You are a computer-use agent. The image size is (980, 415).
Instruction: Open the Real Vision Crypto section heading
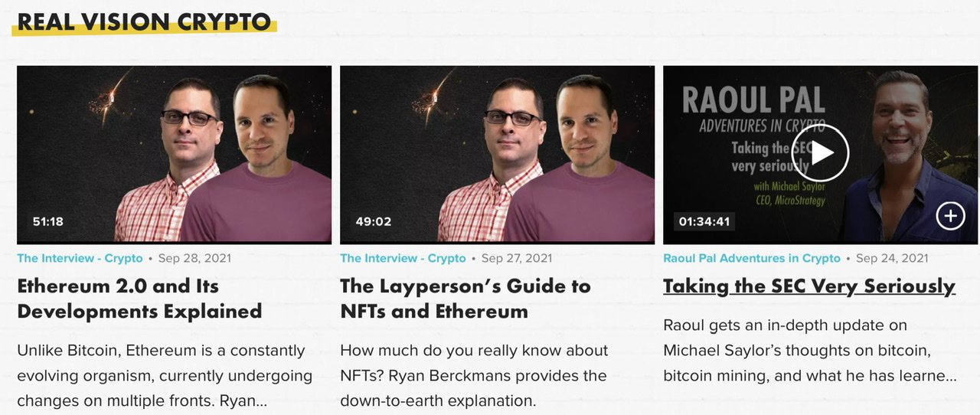(x=144, y=21)
